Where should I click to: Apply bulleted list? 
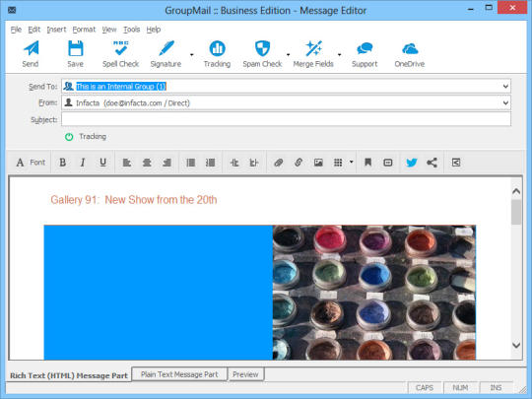pyautogui.click(x=191, y=163)
